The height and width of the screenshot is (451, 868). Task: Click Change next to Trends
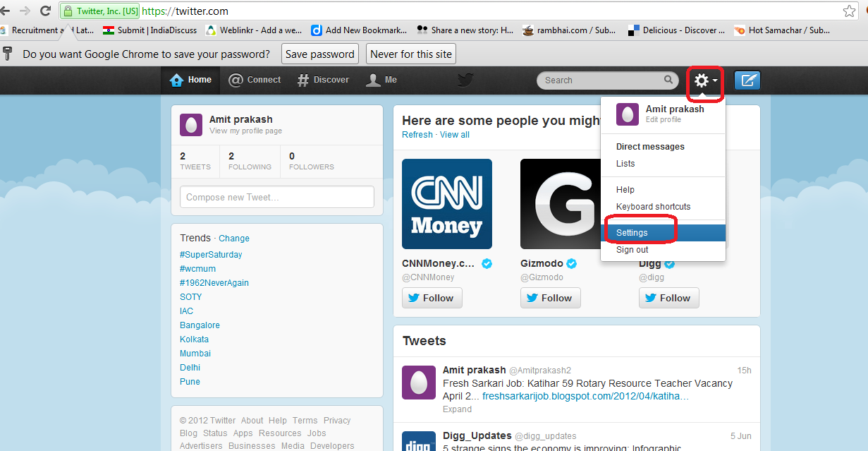[x=234, y=239]
